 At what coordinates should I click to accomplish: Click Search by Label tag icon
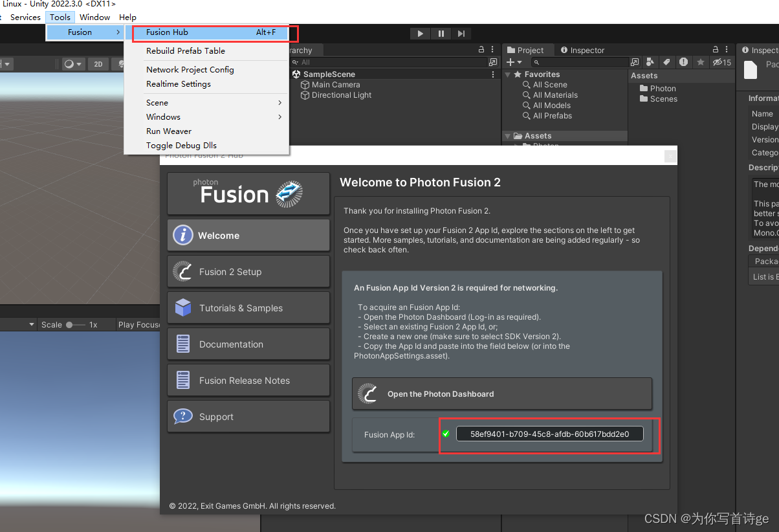tap(666, 62)
